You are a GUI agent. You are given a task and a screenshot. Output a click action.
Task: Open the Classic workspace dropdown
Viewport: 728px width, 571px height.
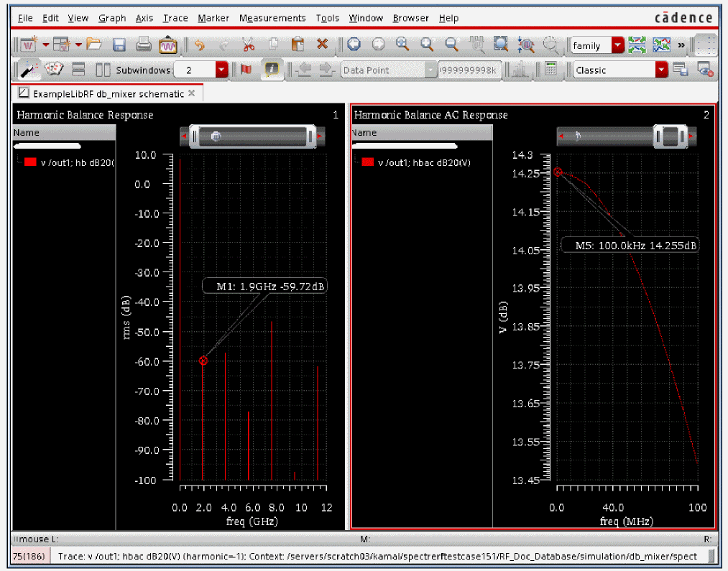[x=661, y=70]
